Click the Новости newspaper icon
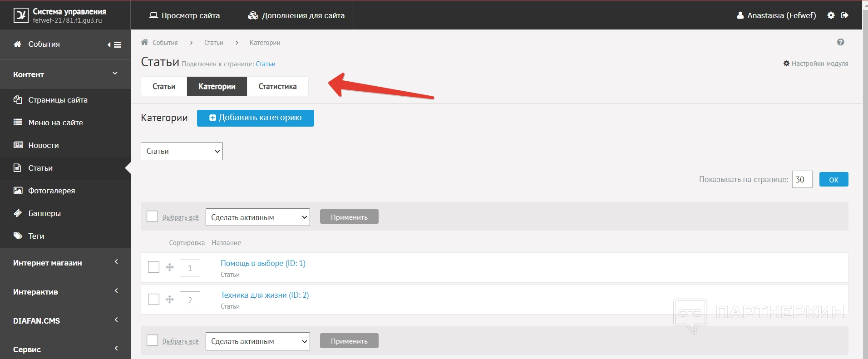Viewport: 868px width, 359px height. click(18, 145)
